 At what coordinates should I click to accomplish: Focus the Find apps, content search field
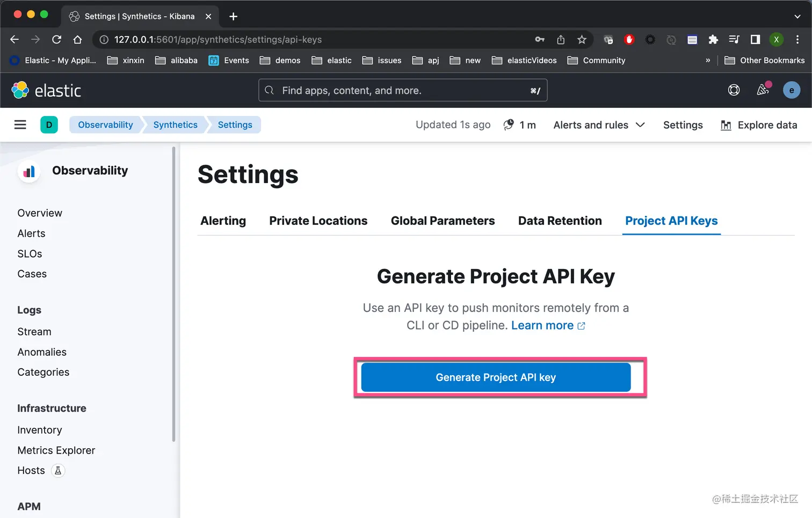pyautogui.click(x=403, y=90)
